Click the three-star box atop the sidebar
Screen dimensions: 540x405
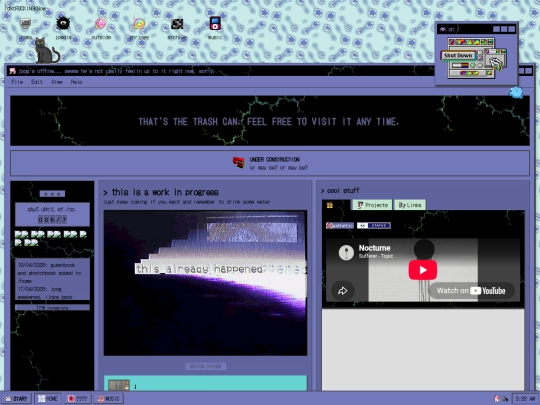(52, 194)
